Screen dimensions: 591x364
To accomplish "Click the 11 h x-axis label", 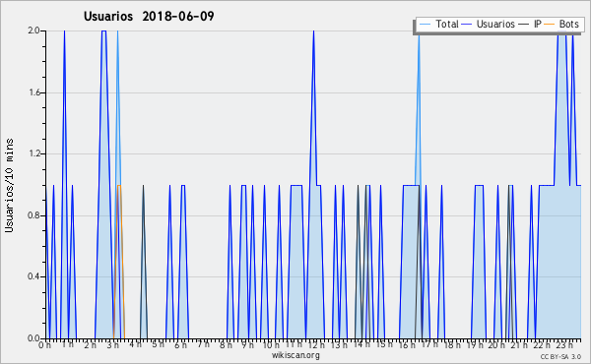I will [294, 344].
